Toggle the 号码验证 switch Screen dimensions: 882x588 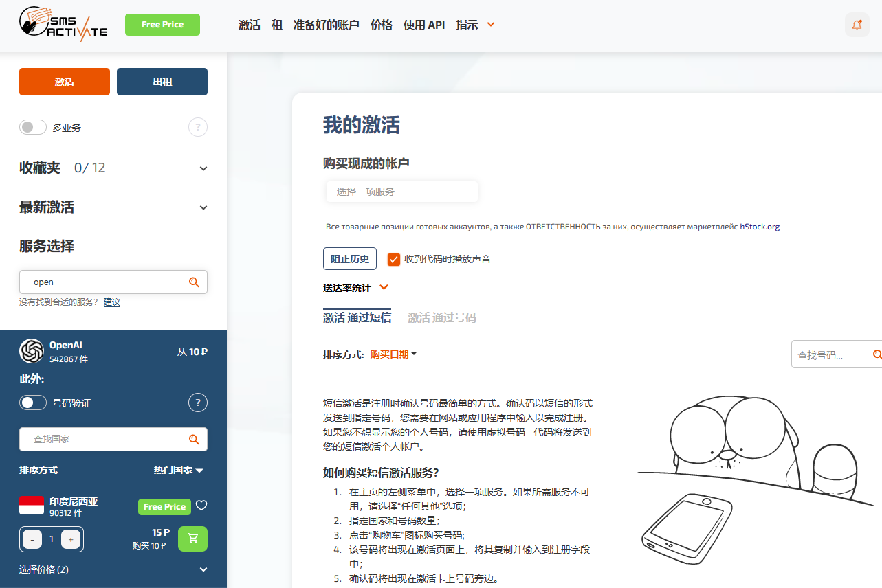[33, 403]
